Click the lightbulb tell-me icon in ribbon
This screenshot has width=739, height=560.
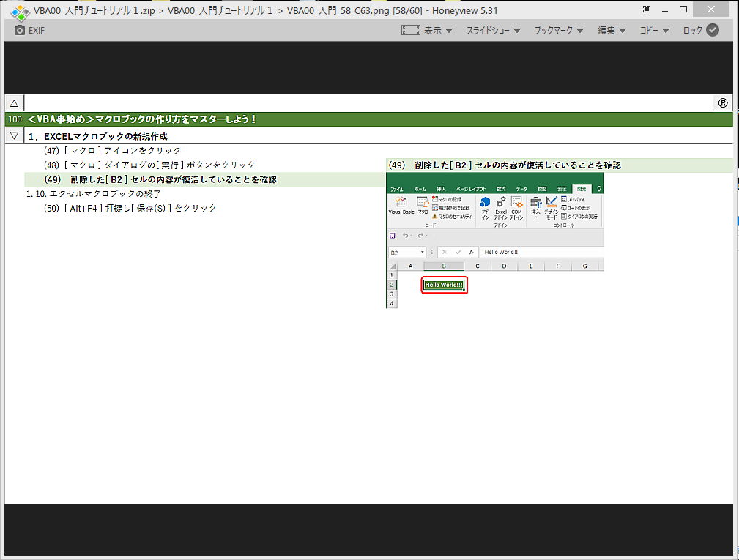point(599,189)
